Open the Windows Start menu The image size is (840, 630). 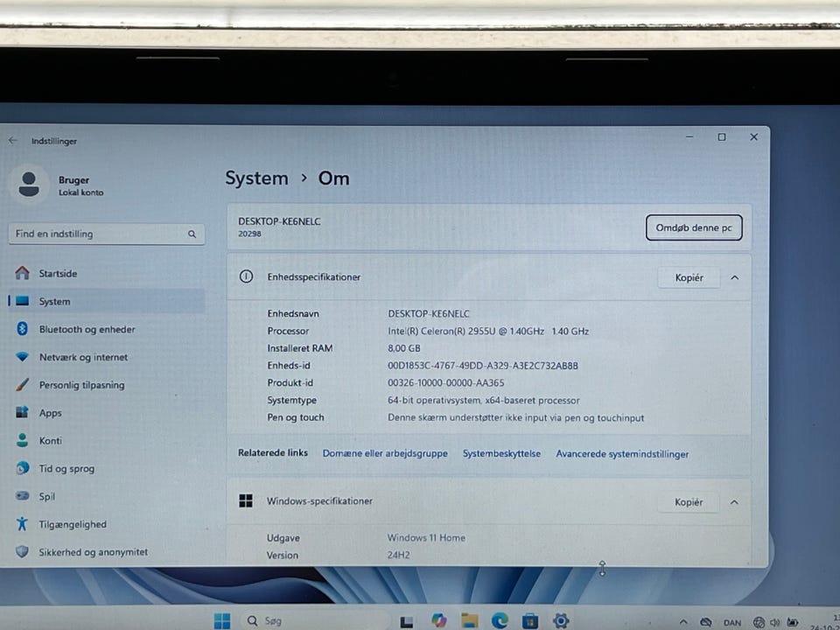coord(221,621)
